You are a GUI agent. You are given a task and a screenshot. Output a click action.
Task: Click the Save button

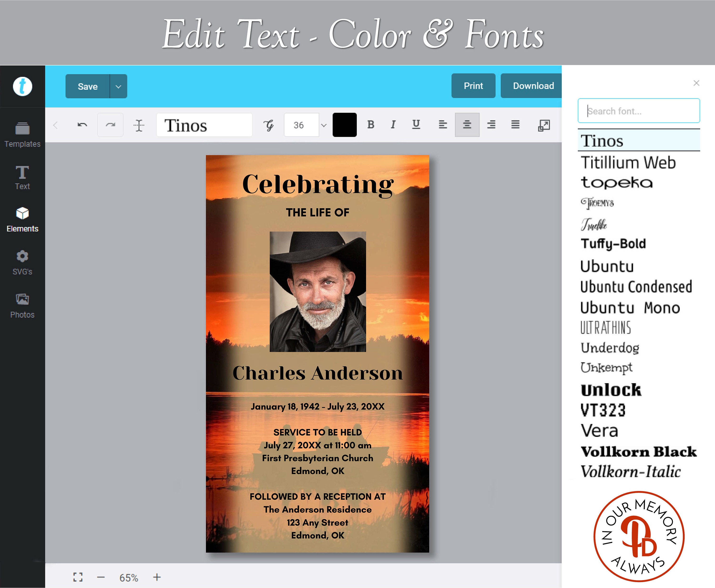(x=88, y=86)
